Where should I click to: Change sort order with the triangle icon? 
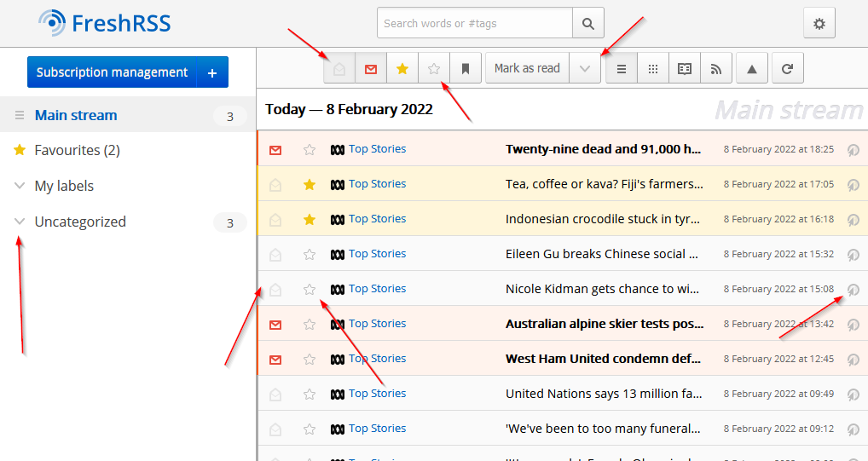(x=751, y=69)
